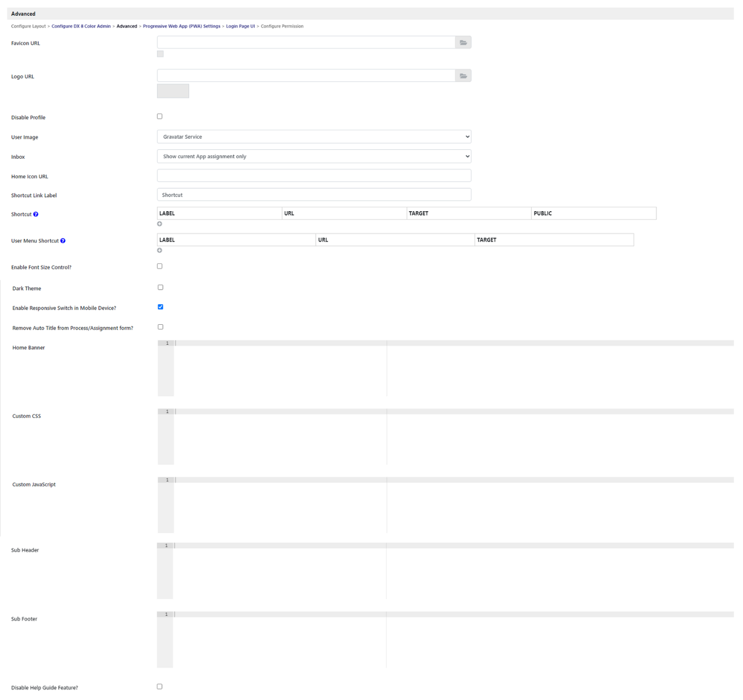This screenshot has width=743, height=700.
Task: Navigate to Login Page UI breadcrumb
Action: 240,26
